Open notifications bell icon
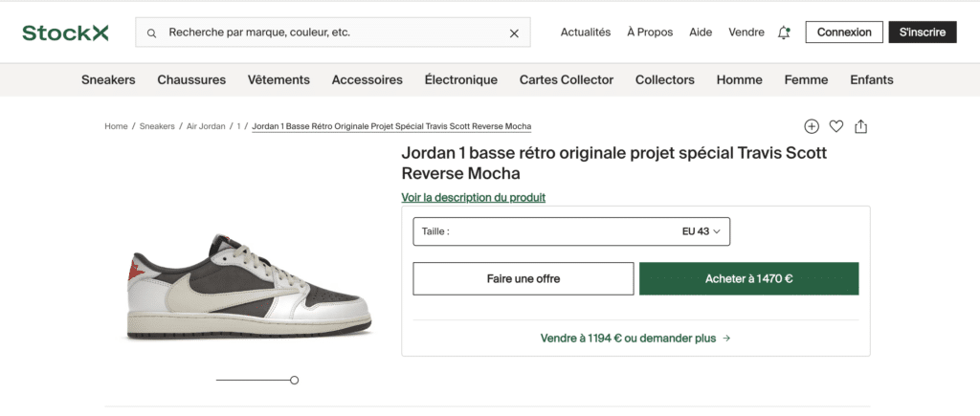Viewport: 980px width, 416px height. click(784, 33)
